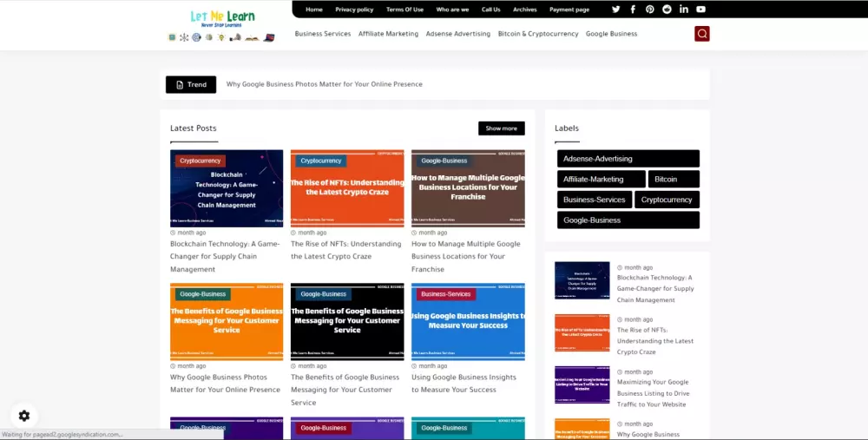Click Show more in Latest Posts
This screenshot has width=868, height=440.
coord(502,128)
